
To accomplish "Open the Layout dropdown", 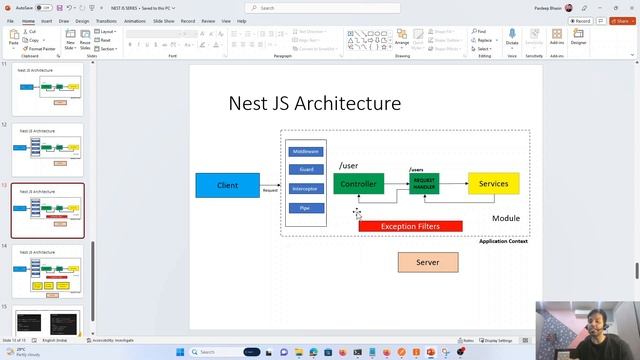I will [105, 31].
